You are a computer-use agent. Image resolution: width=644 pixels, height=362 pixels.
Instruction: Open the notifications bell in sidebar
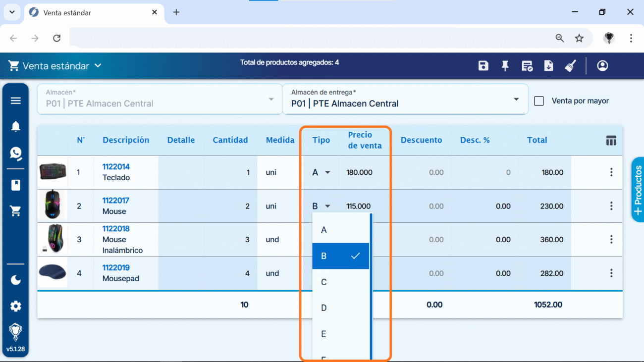click(16, 127)
